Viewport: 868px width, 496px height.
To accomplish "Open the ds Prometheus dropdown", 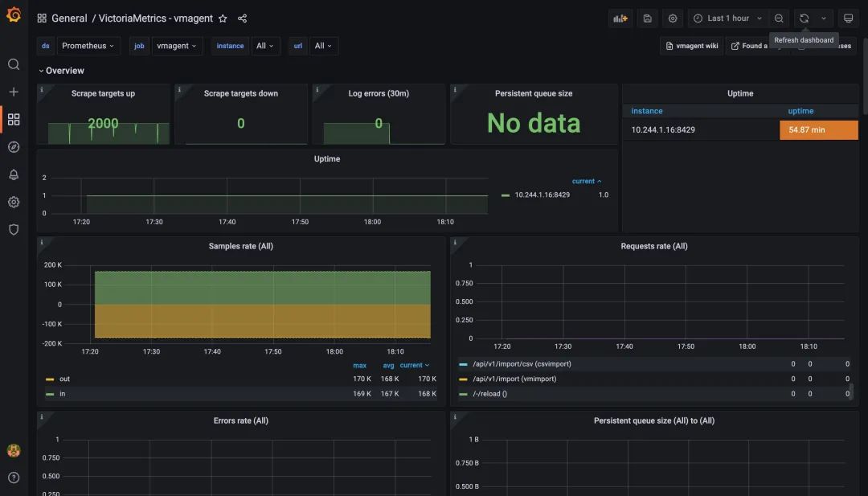I will [x=88, y=46].
